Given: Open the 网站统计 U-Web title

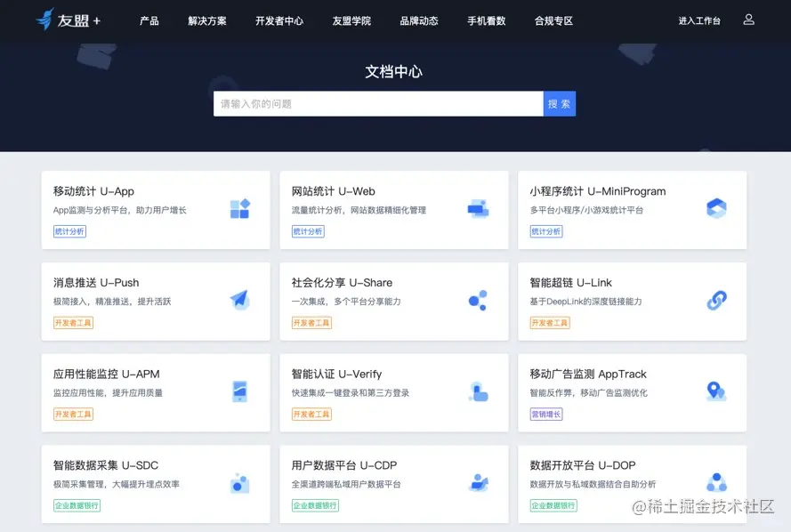Looking at the screenshot, I should (x=334, y=191).
